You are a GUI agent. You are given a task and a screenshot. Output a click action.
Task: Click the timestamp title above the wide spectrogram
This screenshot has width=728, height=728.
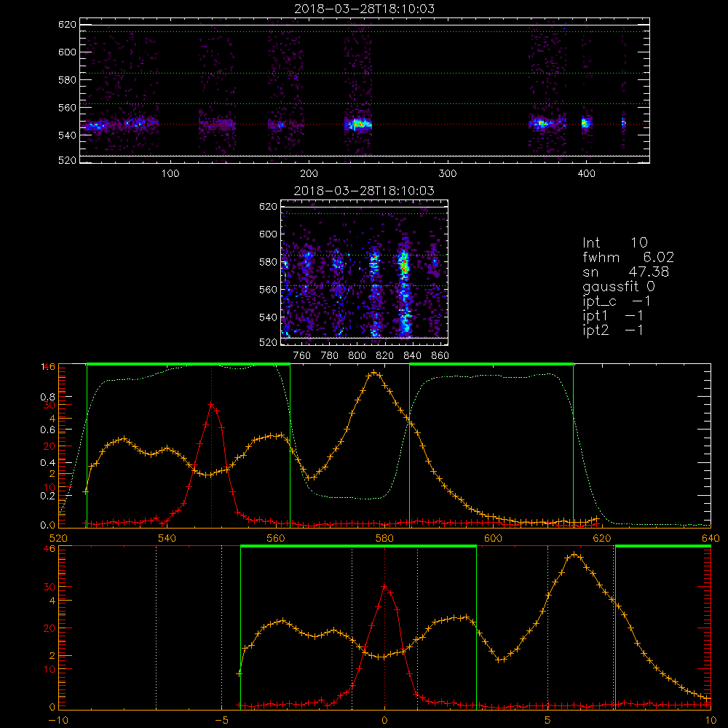(365, 9)
